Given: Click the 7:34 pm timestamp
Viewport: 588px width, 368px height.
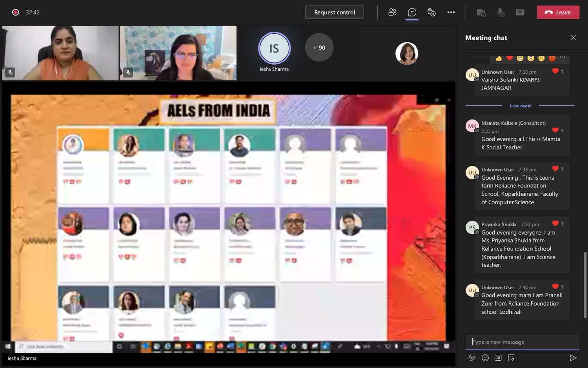Looking at the screenshot, I should coord(528,288).
